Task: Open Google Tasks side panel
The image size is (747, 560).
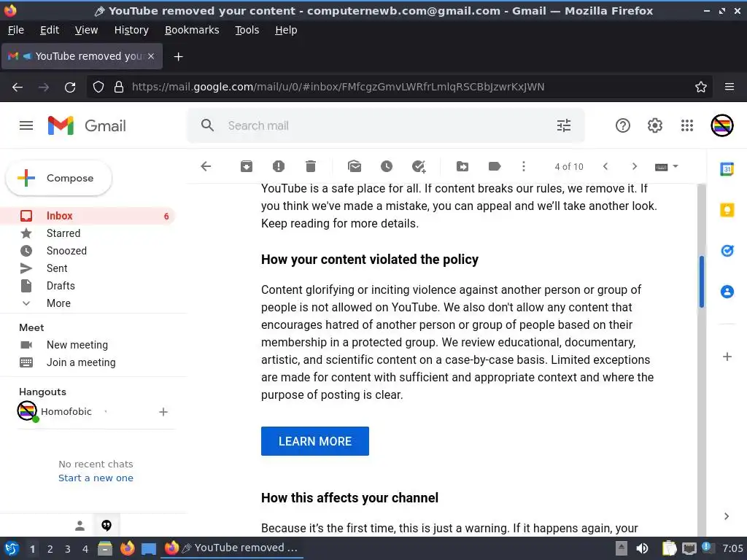Action: [x=727, y=251]
